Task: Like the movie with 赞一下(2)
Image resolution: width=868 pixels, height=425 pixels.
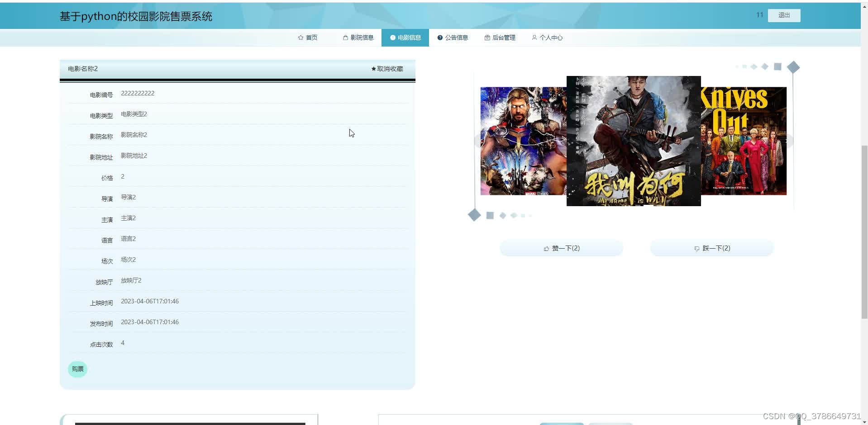Action: click(x=561, y=248)
